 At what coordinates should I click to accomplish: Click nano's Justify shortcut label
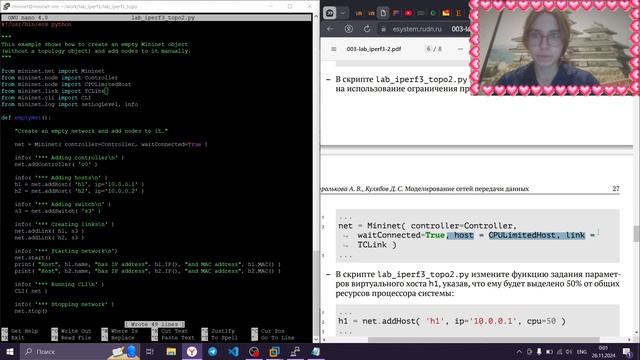(x=223, y=331)
